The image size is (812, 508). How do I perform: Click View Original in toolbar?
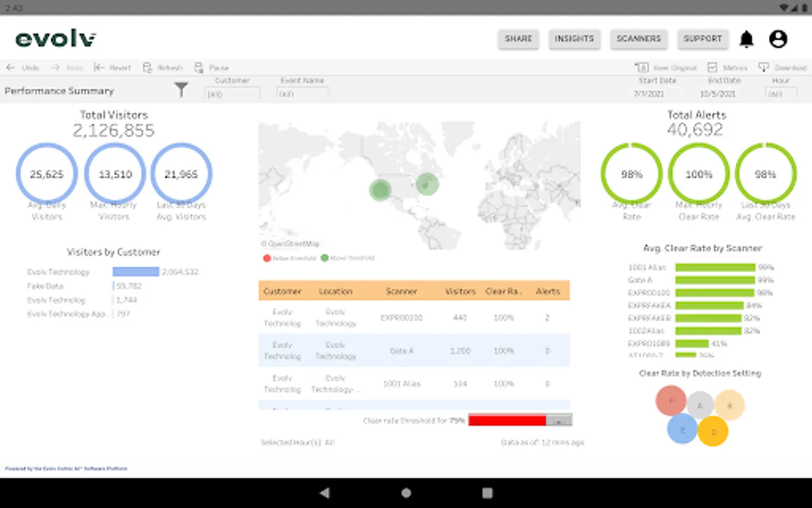666,67
